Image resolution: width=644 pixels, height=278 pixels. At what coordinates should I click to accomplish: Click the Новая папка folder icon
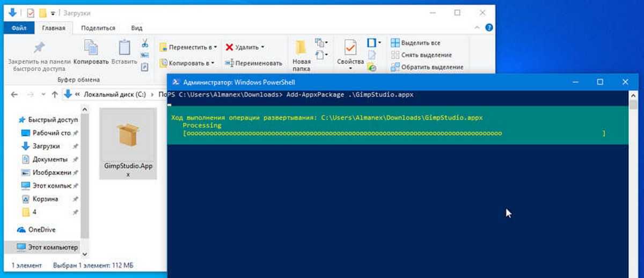301,47
